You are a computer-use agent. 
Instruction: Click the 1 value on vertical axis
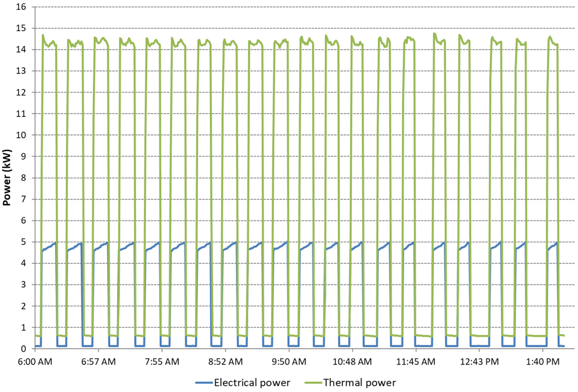[24, 328]
